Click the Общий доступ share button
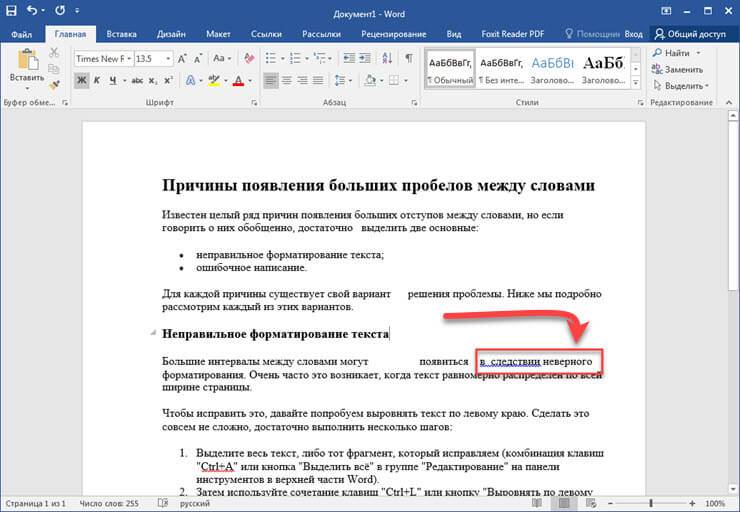740x512 pixels. click(691, 34)
